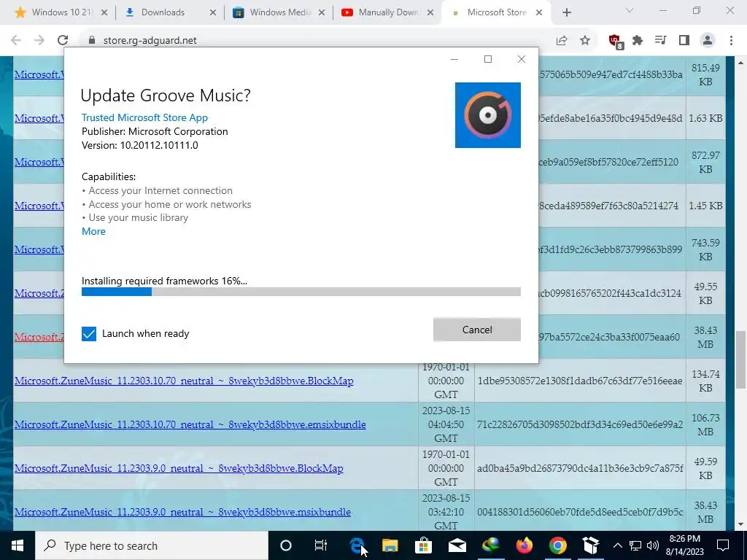
Task: Open the tab search chevron in Chrome
Action: (630, 10)
